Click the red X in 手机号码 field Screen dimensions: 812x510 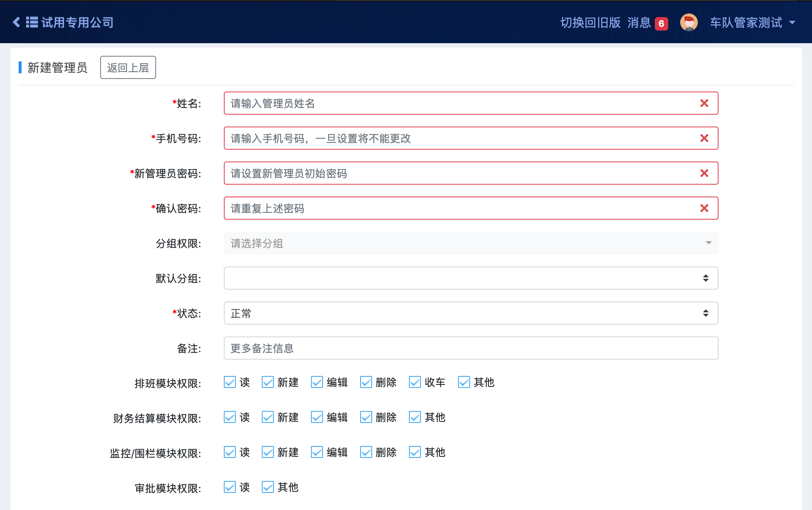pyautogui.click(x=704, y=138)
